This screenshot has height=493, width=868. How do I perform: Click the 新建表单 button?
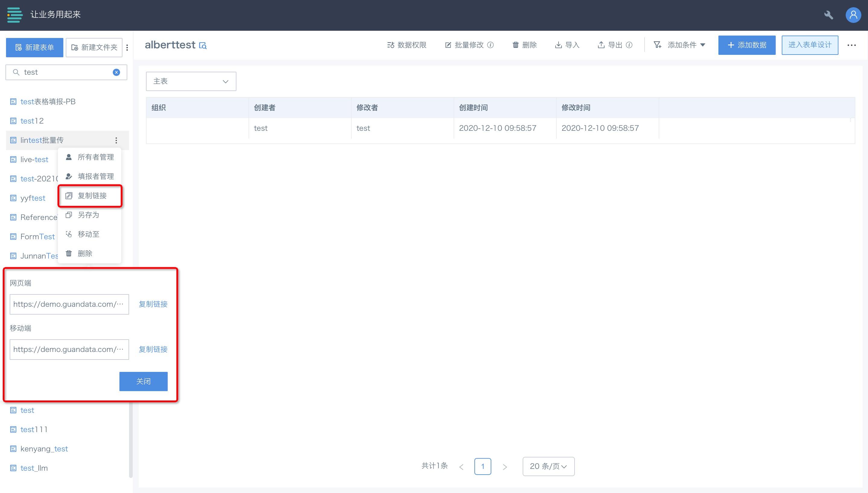[35, 47]
